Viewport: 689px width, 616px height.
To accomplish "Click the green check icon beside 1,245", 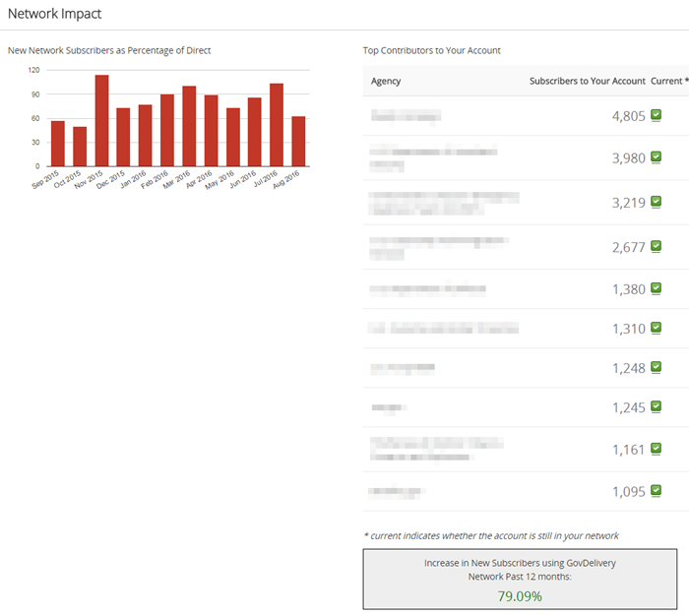I will pyautogui.click(x=656, y=406).
